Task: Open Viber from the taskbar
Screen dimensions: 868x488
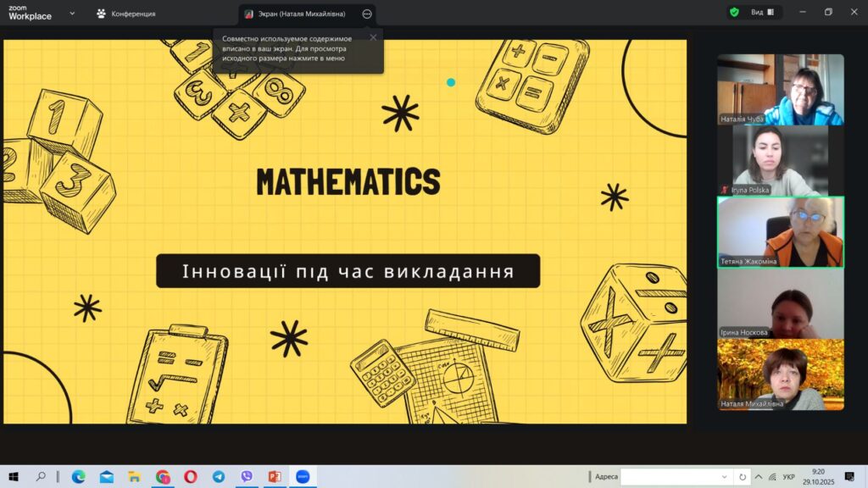Action: tap(247, 477)
